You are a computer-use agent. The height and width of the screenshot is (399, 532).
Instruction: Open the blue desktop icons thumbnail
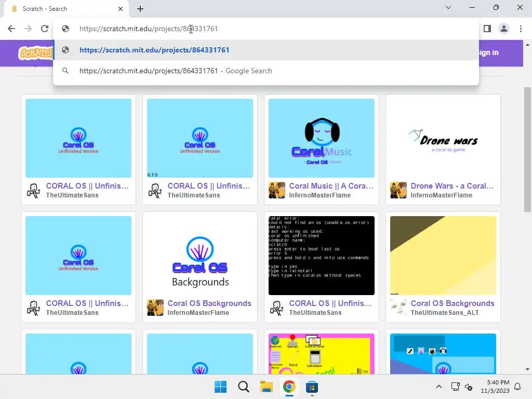(443, 354)
